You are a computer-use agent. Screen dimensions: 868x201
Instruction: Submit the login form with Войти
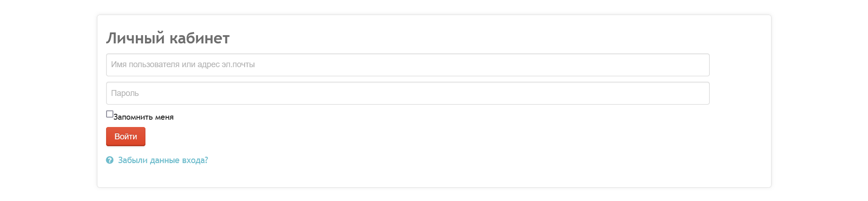pos(126,137)
